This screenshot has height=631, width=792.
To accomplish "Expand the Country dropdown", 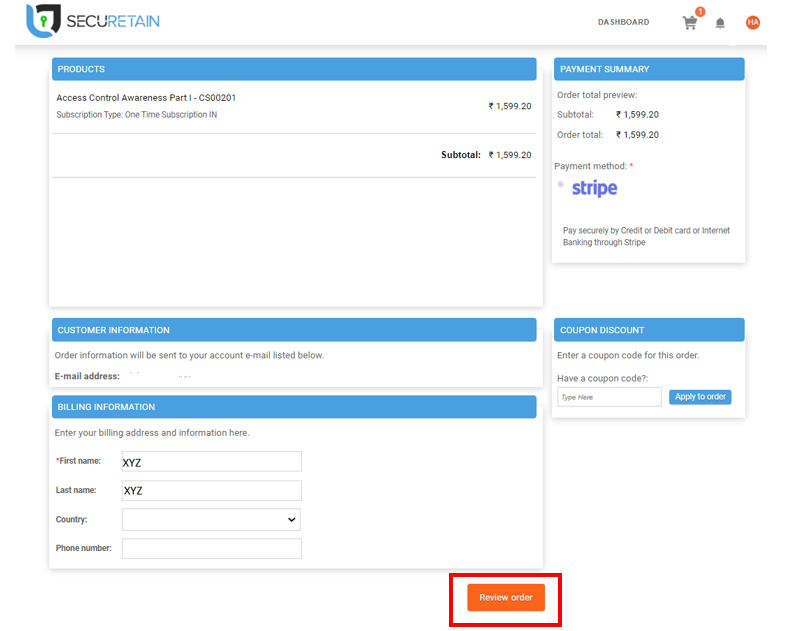I will pyautogui.click(x=211, y=519).
